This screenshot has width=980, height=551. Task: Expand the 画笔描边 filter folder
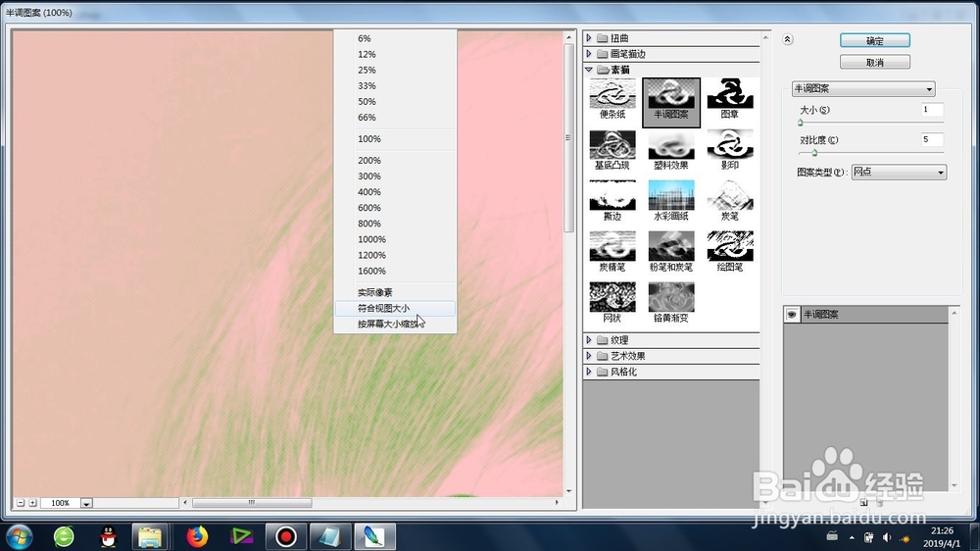[x=589, y=54]
